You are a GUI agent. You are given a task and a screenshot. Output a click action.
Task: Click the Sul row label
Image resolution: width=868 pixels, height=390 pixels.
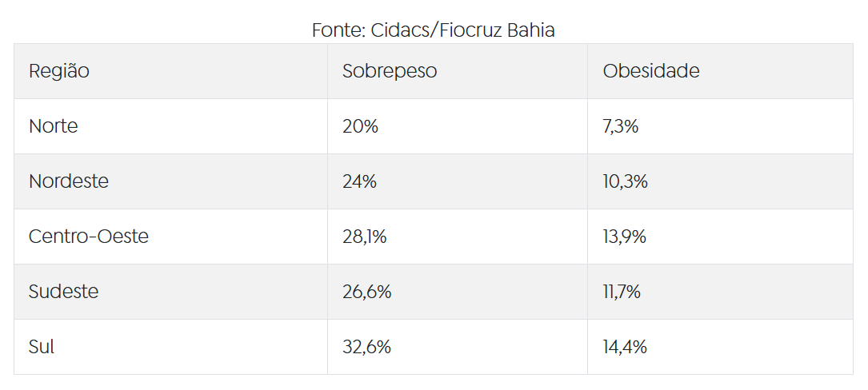[x=42, y=347]
